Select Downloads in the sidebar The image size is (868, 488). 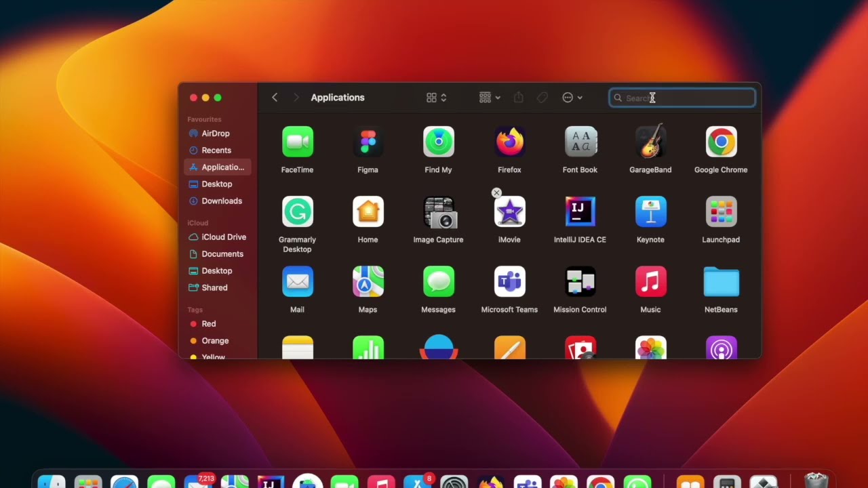pyautogui.click(x=217, y=201)
